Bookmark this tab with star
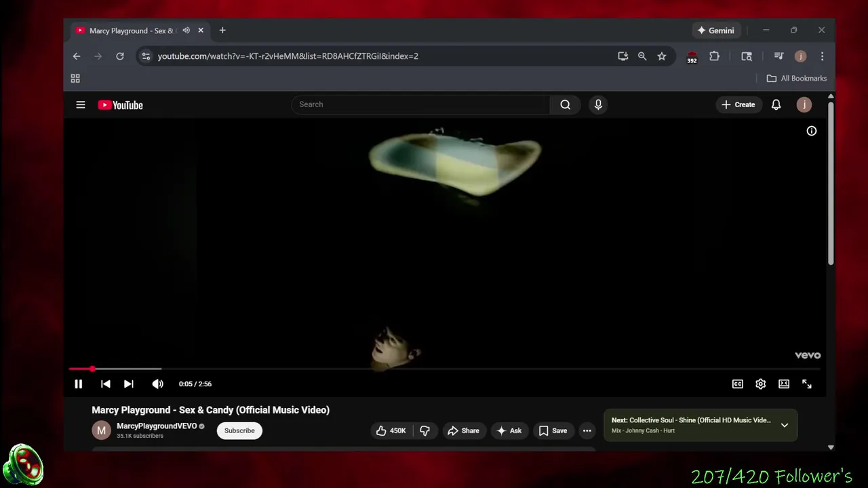Image resolution: width=868 pixels, height=488 pixels. pyautogui.click(x=662, y=56)
